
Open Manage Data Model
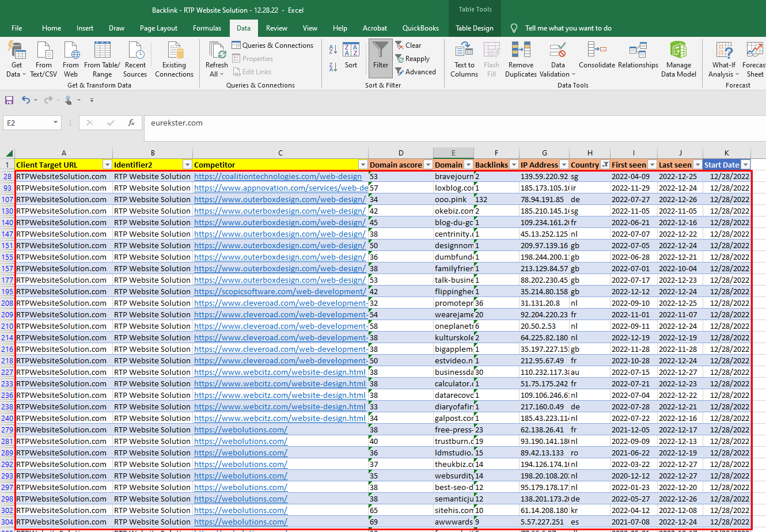click(678, 60)
